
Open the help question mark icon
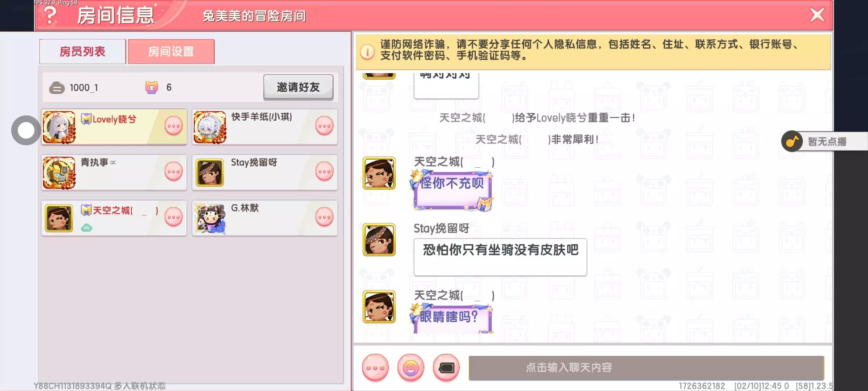coord(50,16)
